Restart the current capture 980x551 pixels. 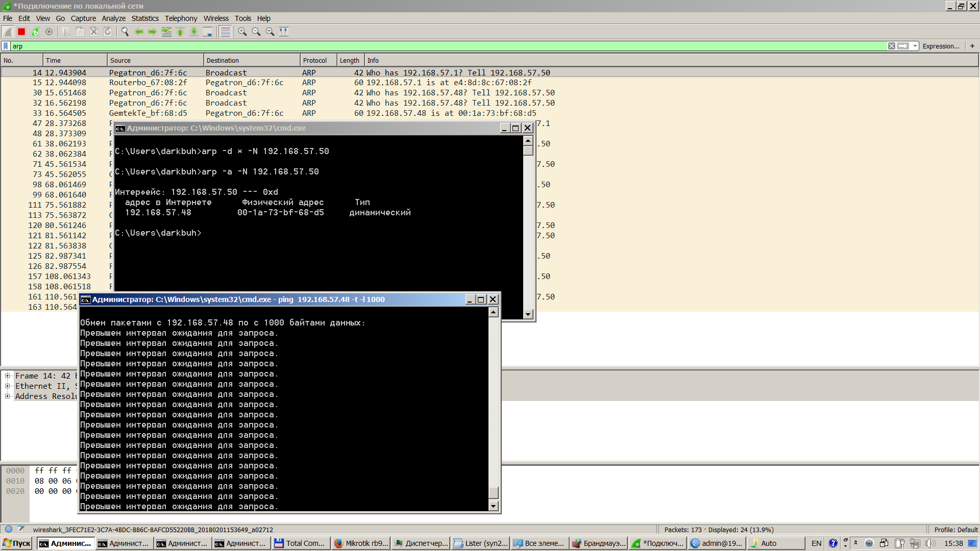pyautogui.click(x=35, y=32)
